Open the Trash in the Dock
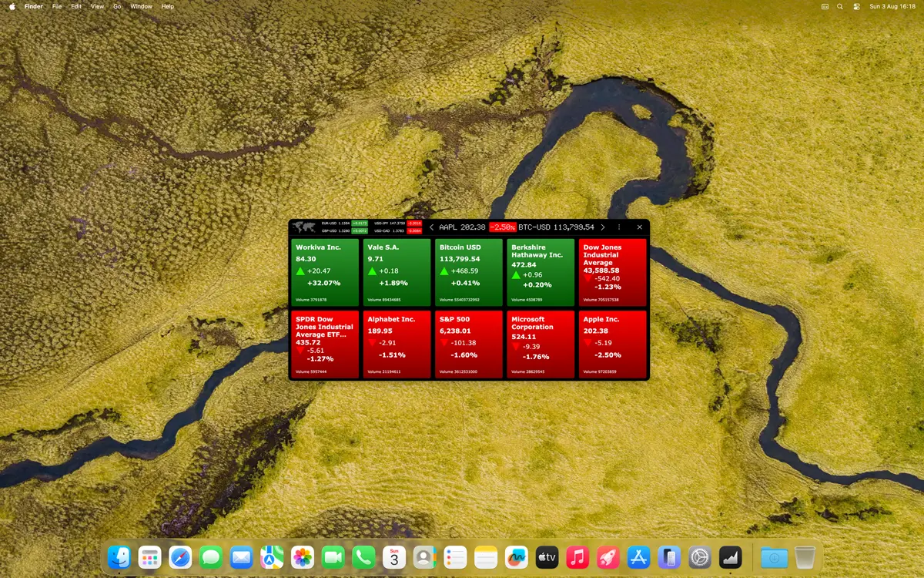Viewport: 924px width, 578px height. [x=805, y=557]
